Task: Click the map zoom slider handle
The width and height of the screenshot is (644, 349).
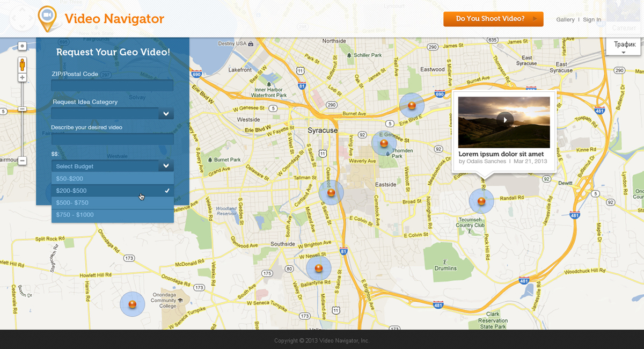Action: coord(22,109)
